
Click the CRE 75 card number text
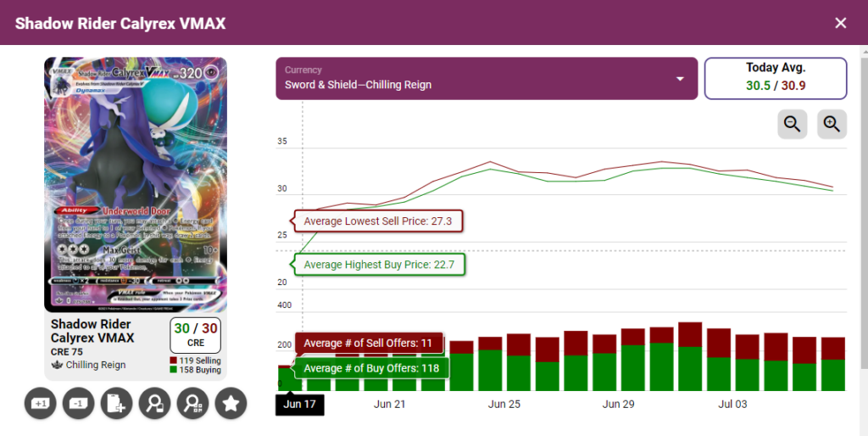67,352
